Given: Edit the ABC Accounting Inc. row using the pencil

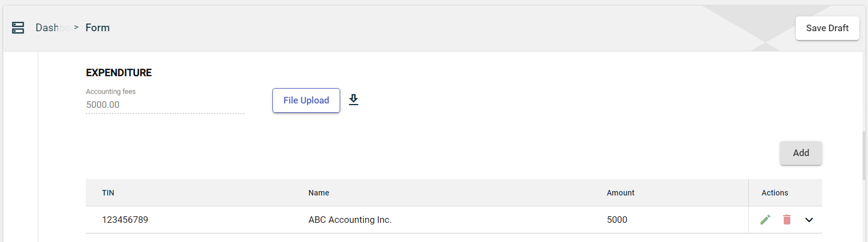Looking at the screenshot, I should [765, 220].
